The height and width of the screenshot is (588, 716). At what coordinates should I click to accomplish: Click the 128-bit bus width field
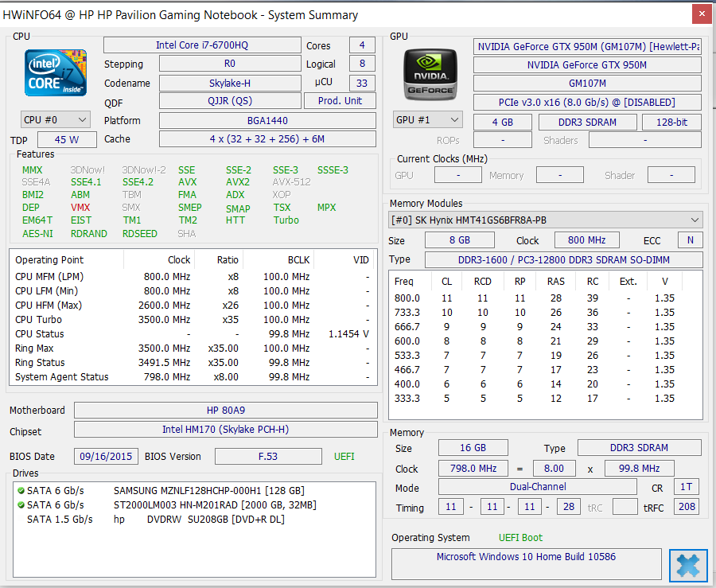[671, 123]
